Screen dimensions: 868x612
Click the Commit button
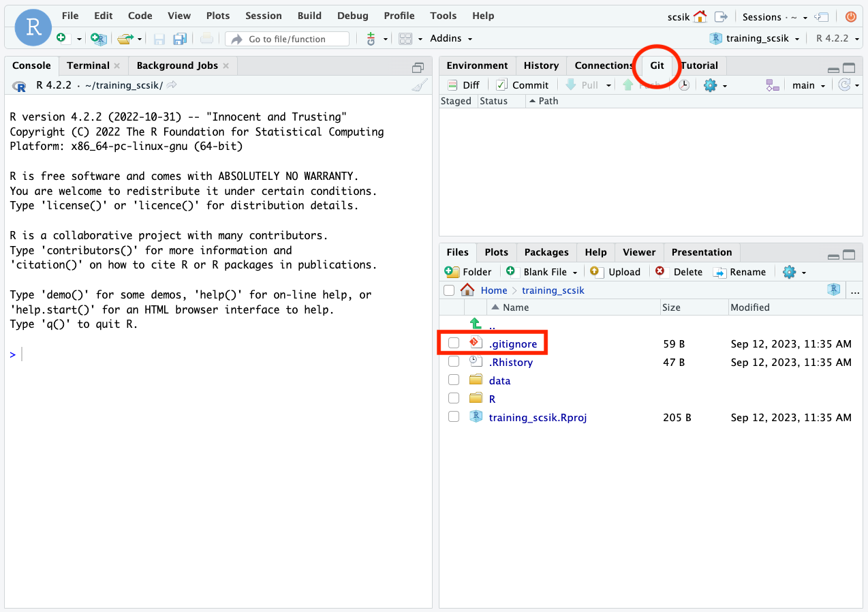[x=522, y=85]
